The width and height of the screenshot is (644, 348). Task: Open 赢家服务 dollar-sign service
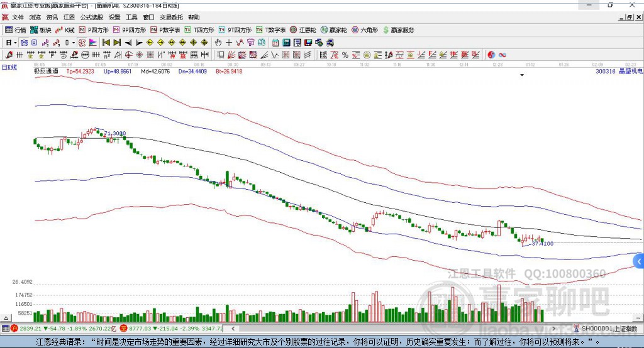click(x=398, y=30)
